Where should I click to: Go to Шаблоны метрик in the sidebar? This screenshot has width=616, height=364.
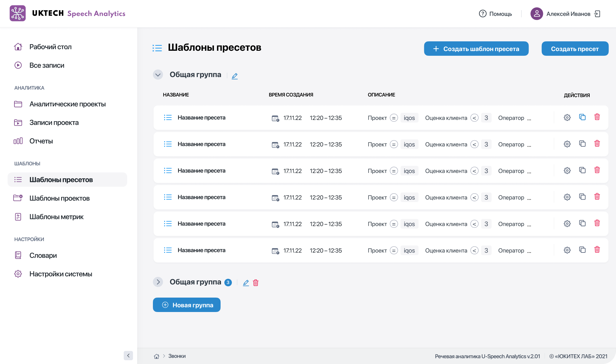(56, 217)
